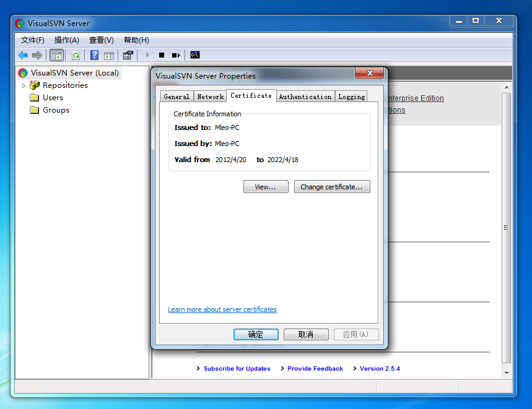Close the VisualSVN Server Properties dialog
The image size is (532, 409).
[x=370, y=73]
